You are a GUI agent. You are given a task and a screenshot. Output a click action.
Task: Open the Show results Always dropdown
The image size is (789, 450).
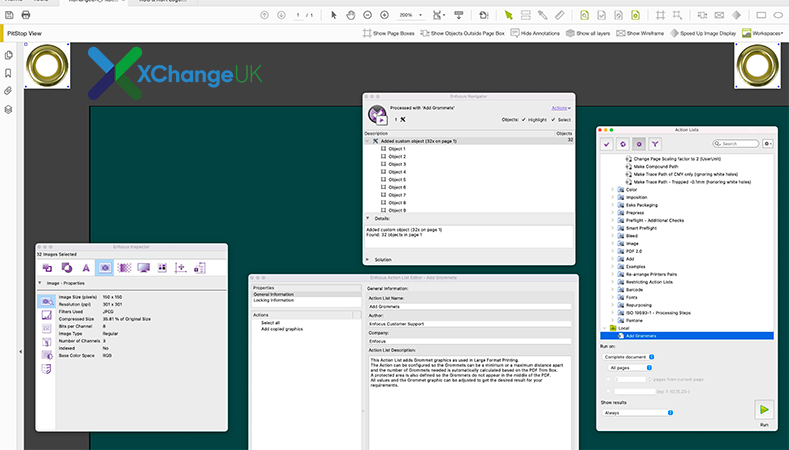click(x=638, y=413)
